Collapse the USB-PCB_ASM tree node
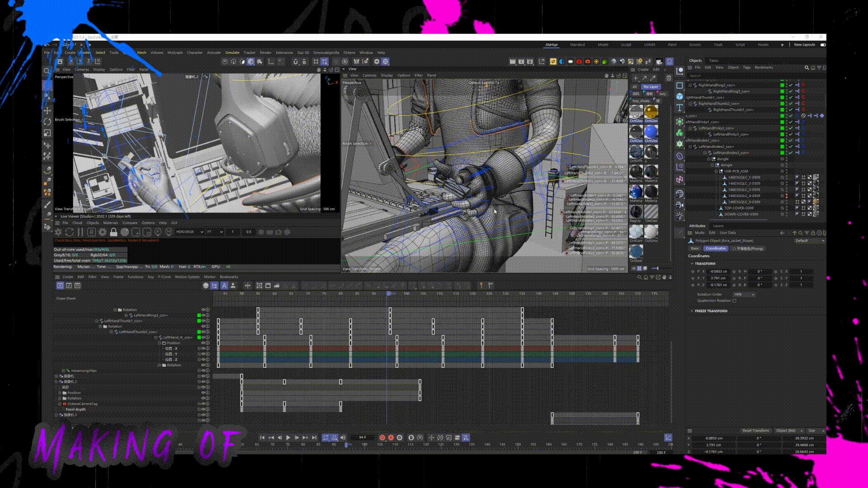The width and height of the screenshot is (868, 488). [x=716, y=171]
